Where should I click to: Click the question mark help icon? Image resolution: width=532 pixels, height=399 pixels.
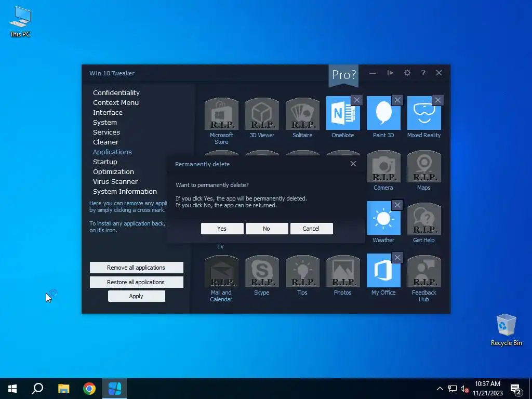(x=423, y=73)
